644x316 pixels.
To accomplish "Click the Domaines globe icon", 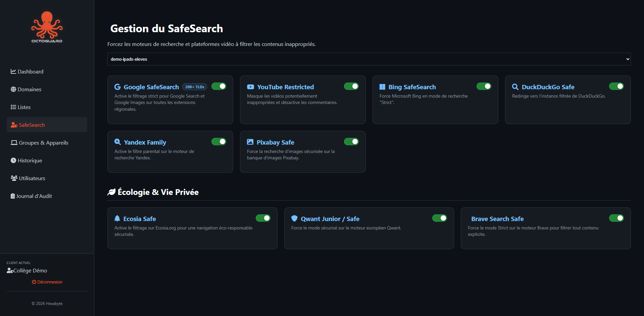I will pyautogui.click(x=13, y=89).
